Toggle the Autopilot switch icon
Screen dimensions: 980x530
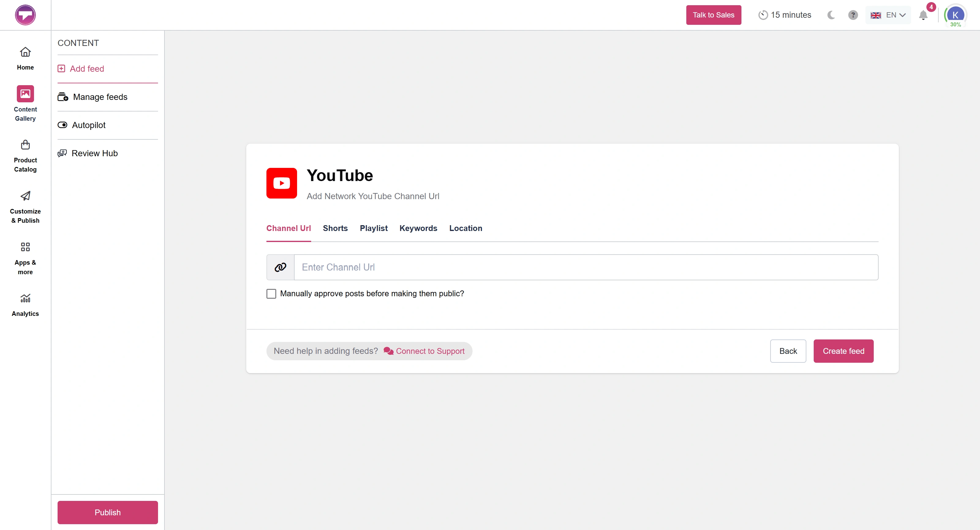62,125
